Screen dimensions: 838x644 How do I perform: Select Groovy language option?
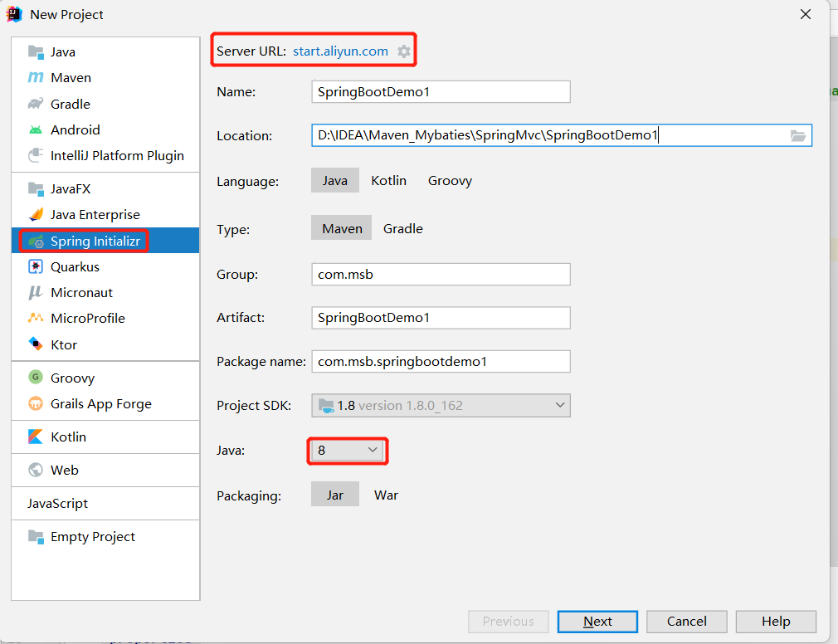(x=450, y=181)
